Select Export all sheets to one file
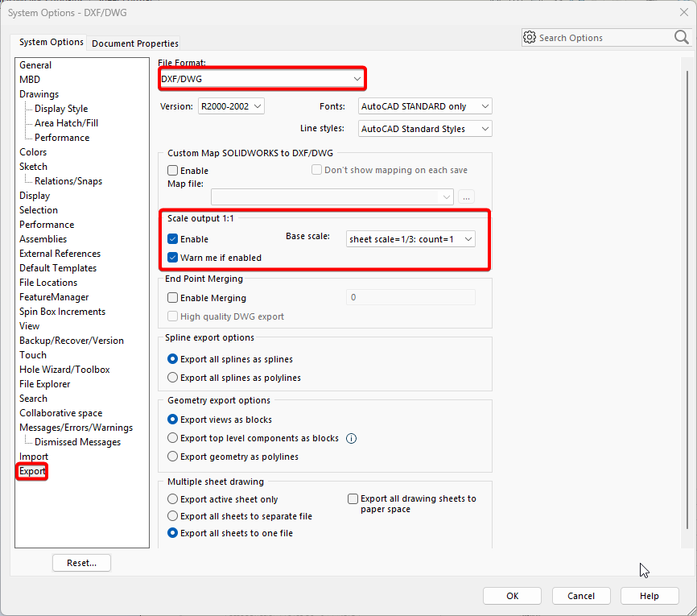697x616 pixels. (x=172, y=533)
